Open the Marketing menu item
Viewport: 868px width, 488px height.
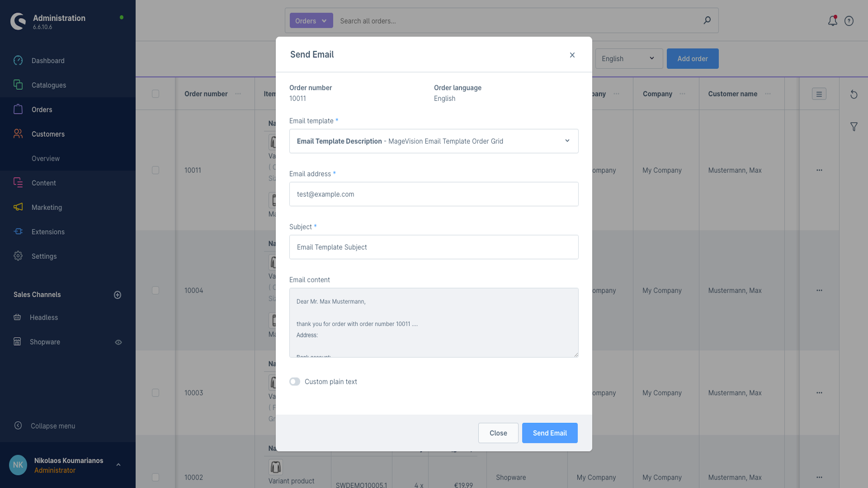point(47,207)
